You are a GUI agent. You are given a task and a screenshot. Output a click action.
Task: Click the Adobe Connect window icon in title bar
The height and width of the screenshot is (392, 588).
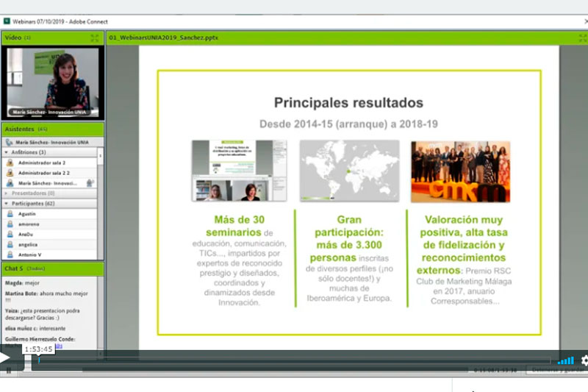click(6, 21)
